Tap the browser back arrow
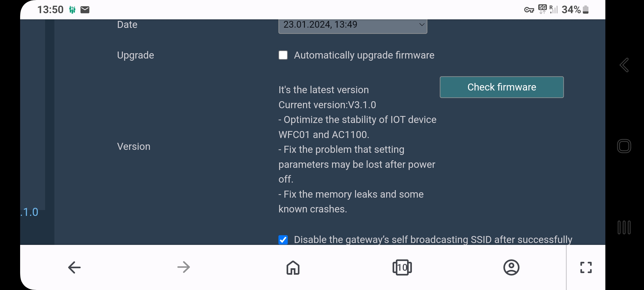Screen dimensions: 644x290 [74, 267]
